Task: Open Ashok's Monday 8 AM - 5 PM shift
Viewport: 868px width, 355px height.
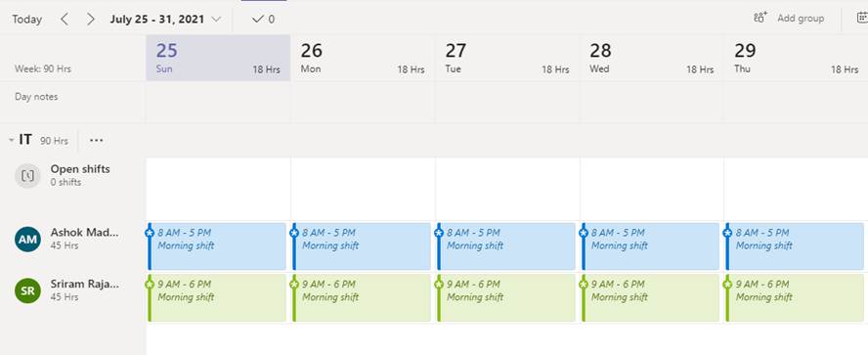Action: coord(361,246)
